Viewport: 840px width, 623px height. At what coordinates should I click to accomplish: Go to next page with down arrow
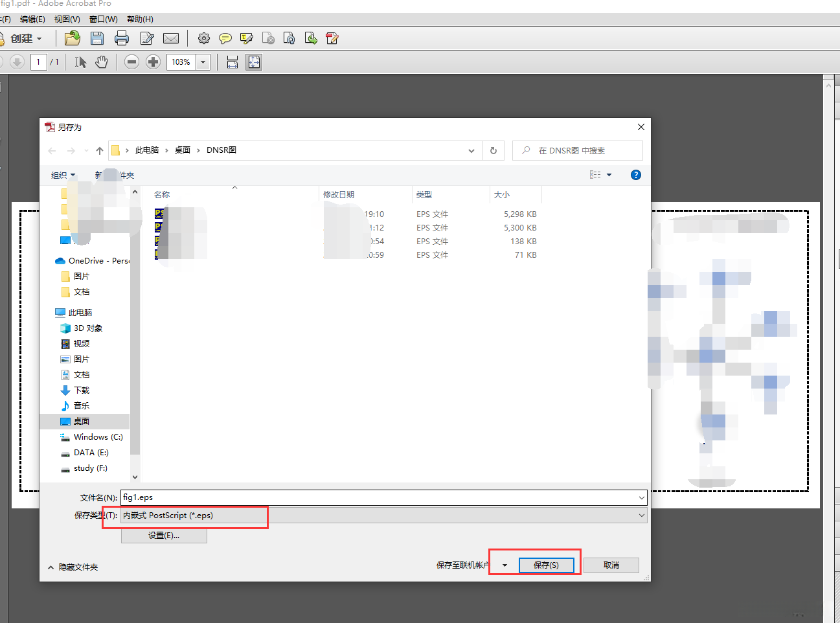(17, 62)
